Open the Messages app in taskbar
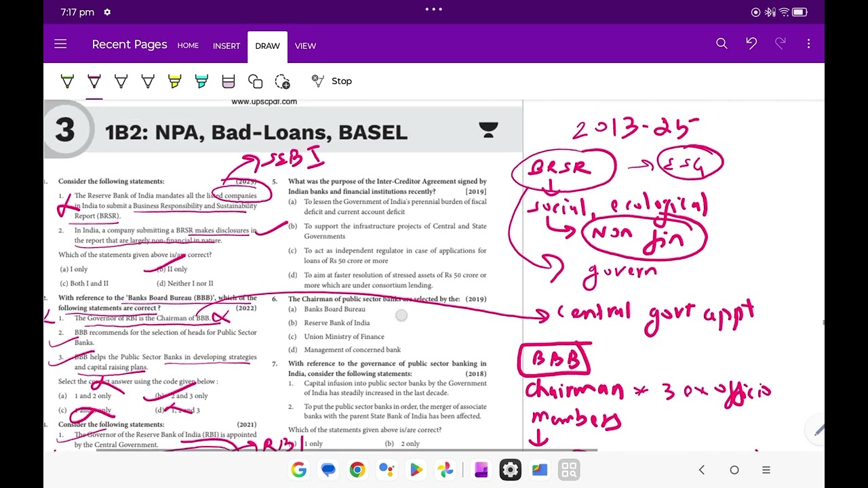 328,470
